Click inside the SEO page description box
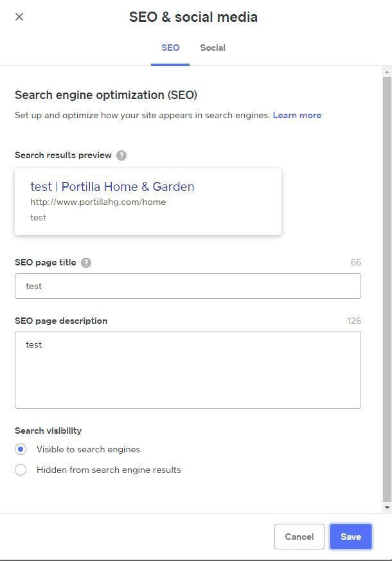Image resolution: width=392 pixels, height=561 pixels. [188, 370]
